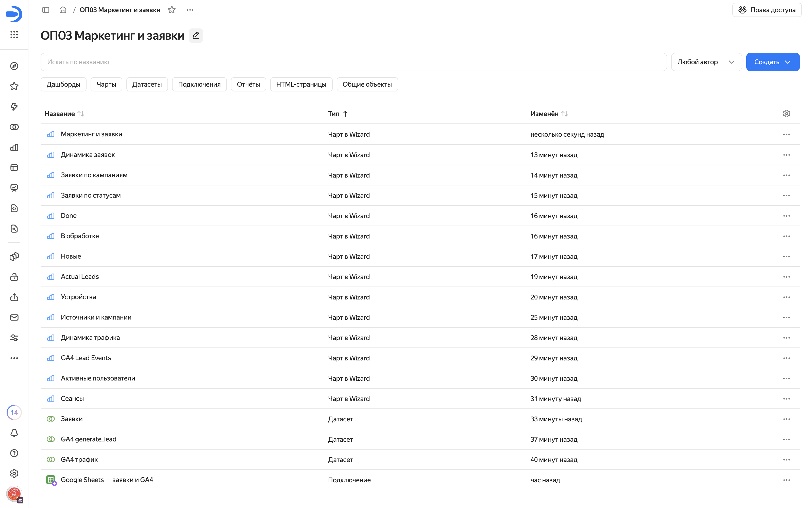Open notifications bell icon
The width and height of the screenshot is (812, 508).
(14, 433)
